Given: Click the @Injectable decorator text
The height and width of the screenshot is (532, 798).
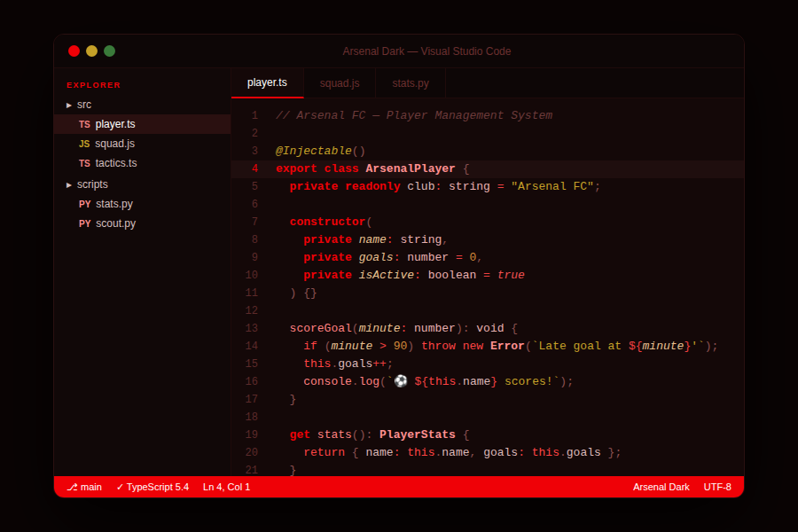Looking at the screenshot, I should [x=314, y=152].
